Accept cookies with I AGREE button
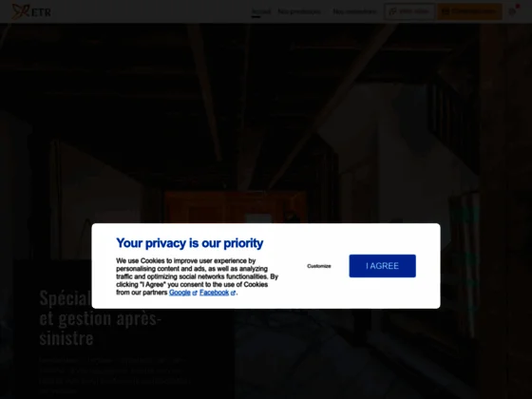Image resolution: width=532 pixels, height=399 pixels. tap(382, 266)
